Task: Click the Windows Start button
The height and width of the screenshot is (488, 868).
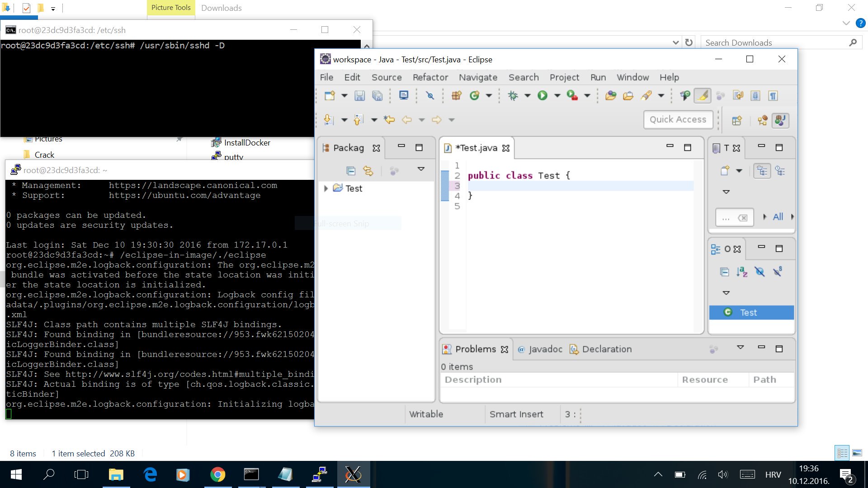Action: click(x=16, y=474)
